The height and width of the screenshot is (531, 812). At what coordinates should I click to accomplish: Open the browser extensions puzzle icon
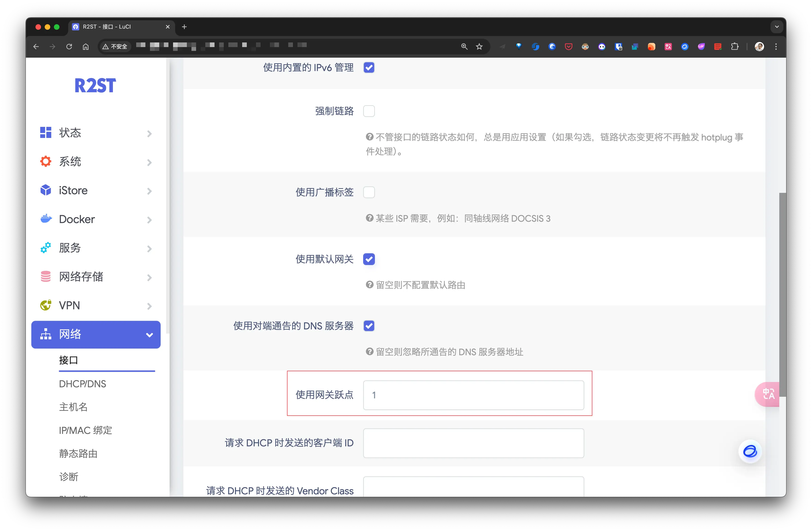click(x=735, y=46)
